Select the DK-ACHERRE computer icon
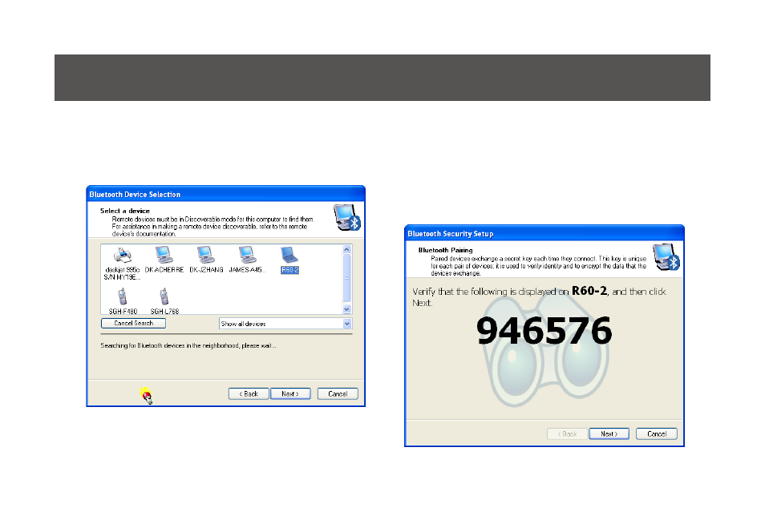The image size is (765, 532). [x=164, y=255]
